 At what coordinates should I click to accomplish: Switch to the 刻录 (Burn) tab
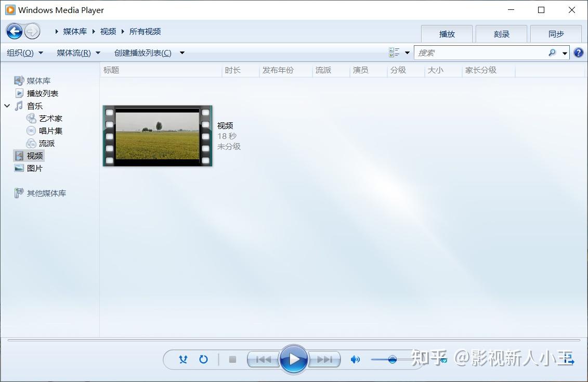click(501, 33)
